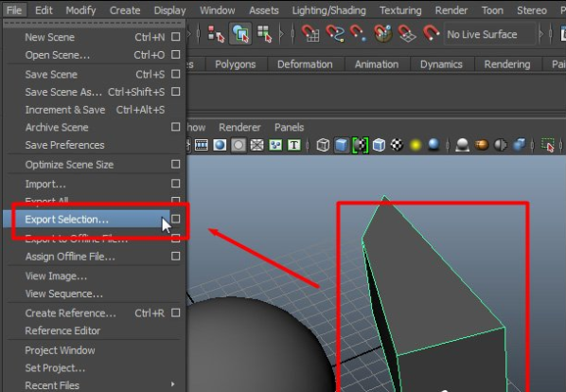Toggle snap to view planes magnet icon
566x392 pixels.
tap(407, 33)
